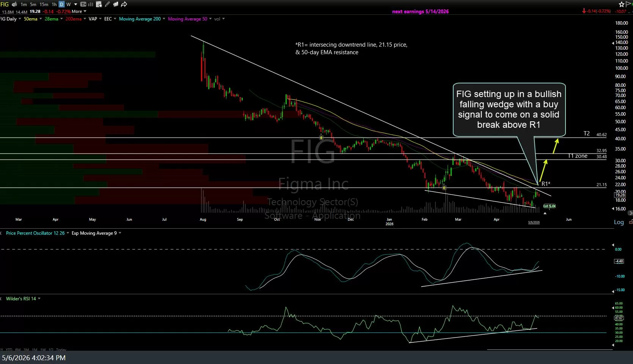The height and width of the screenshot is (364, 633).
Task: Click the current price 19.28 axis label
Action: [x=620, y=195]
